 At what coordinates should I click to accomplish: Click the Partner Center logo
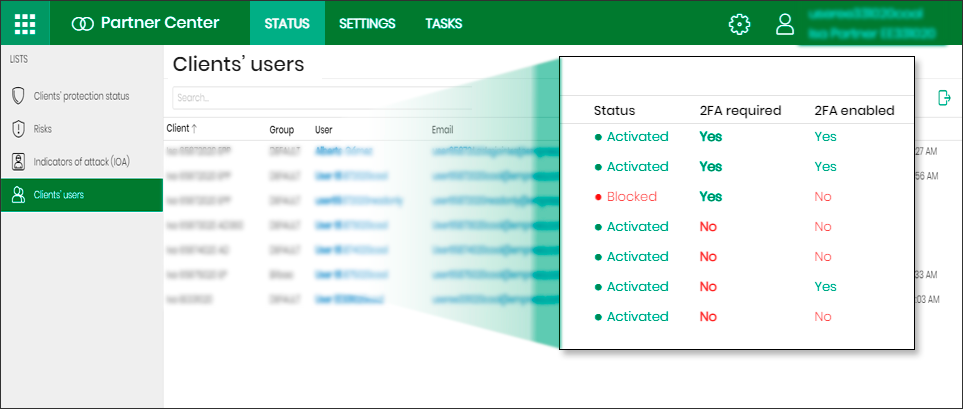click(145, 23)
